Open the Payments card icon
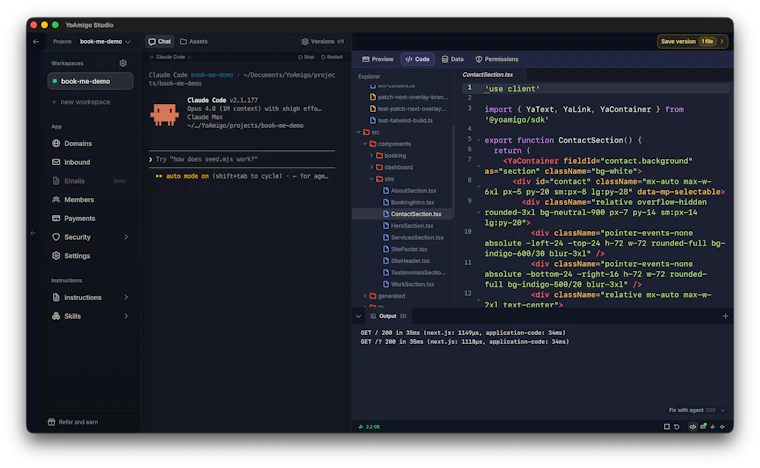The image size is (760, 468). (56, 218)
